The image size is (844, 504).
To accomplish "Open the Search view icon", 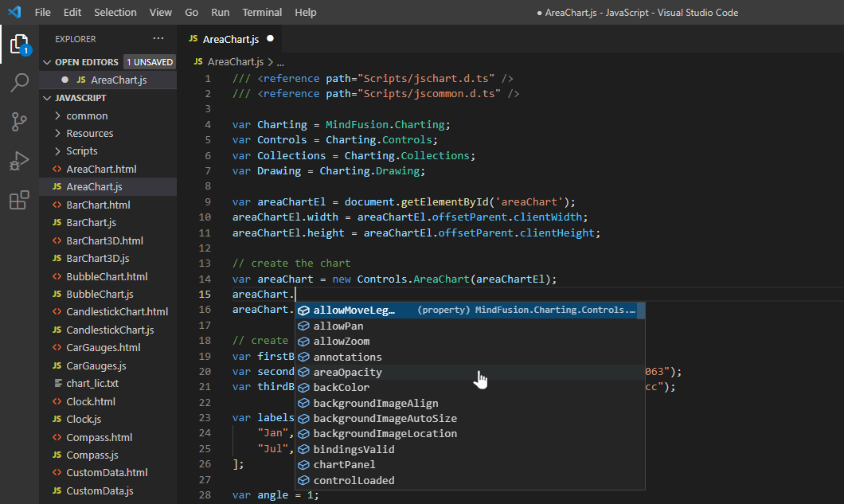I will pos(19,83).
